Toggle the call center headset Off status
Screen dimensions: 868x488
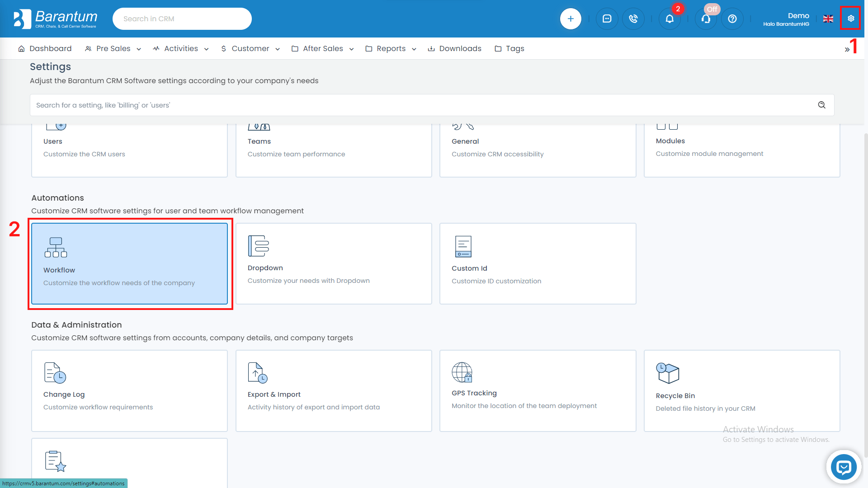point(706,19)
